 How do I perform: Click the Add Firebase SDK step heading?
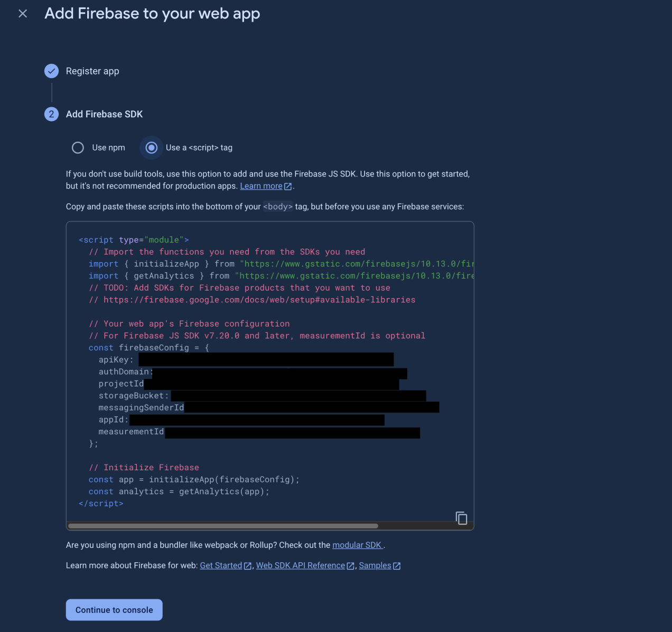point(104,114)
